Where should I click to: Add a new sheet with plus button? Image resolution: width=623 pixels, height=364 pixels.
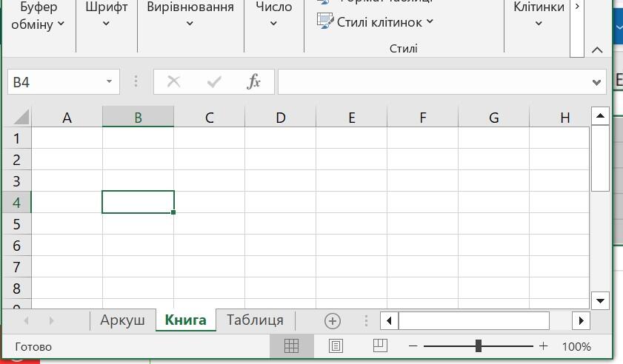tap(333, 321)
